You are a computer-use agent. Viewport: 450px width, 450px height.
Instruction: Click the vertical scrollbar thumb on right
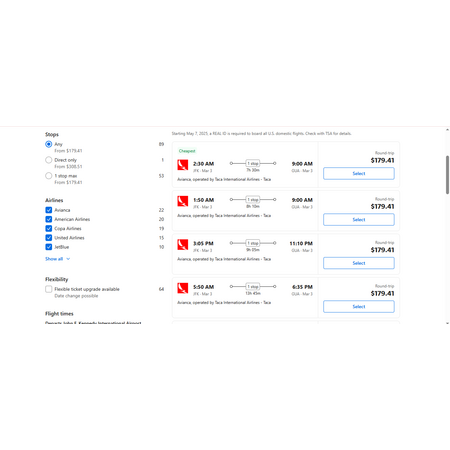(447, 175)
